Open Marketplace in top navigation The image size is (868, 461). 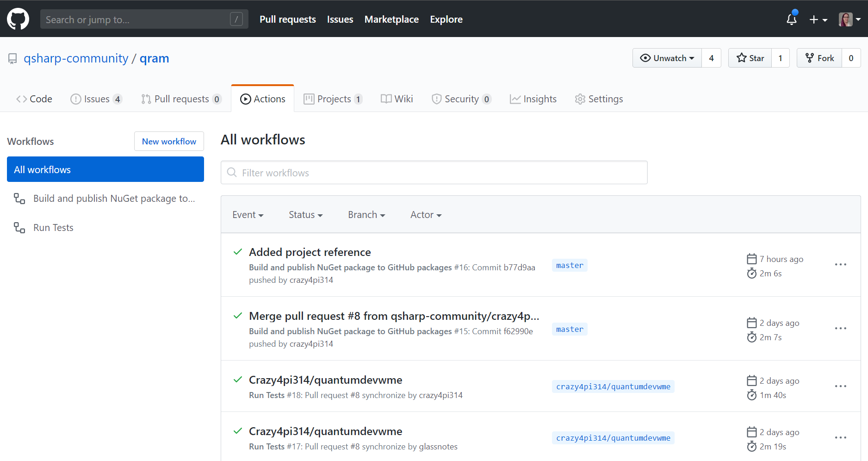[391, 19]
